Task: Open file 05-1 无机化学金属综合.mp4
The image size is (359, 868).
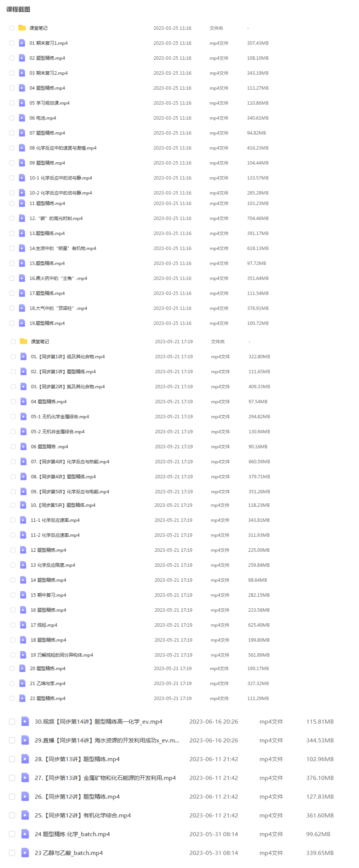Action: pyautogui.click(x=60, y=416)
